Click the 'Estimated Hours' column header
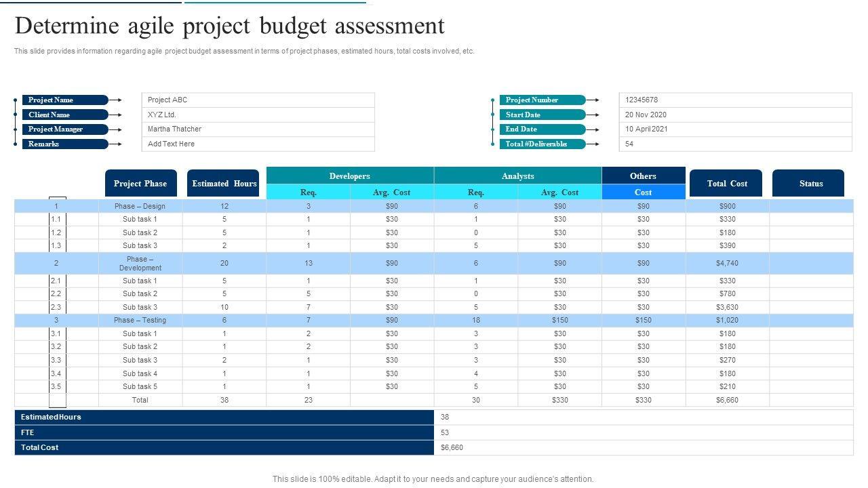The image size is (868, 488). (x=224, y=183)
